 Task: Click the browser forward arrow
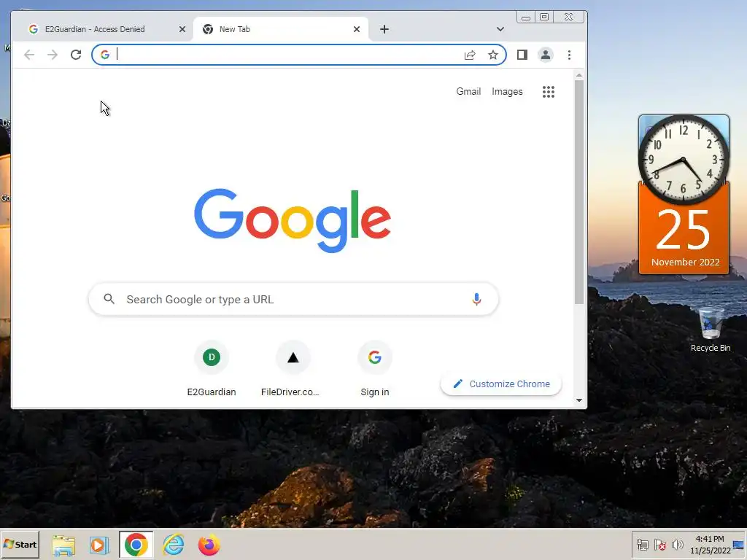point(53,55)
